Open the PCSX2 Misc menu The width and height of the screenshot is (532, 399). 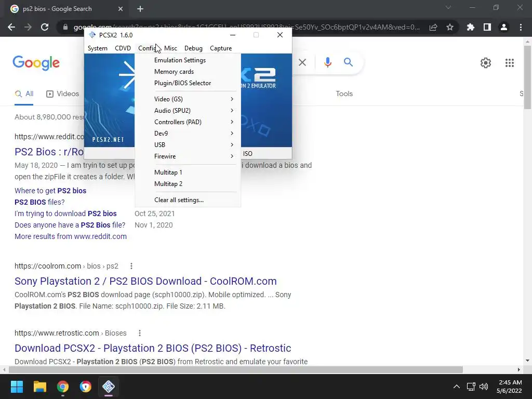coord(170,48)
